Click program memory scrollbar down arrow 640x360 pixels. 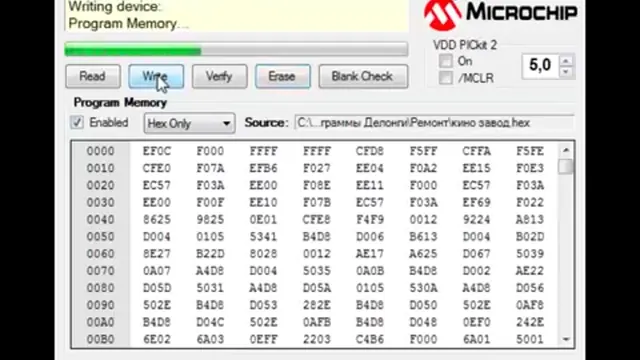point(566,339)
